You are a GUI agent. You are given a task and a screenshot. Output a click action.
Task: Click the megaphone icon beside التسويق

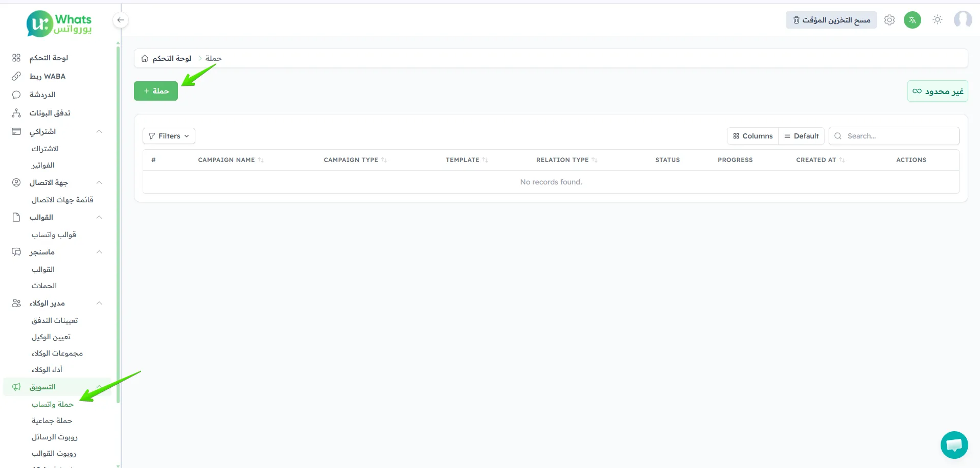[x=16, y=387]
